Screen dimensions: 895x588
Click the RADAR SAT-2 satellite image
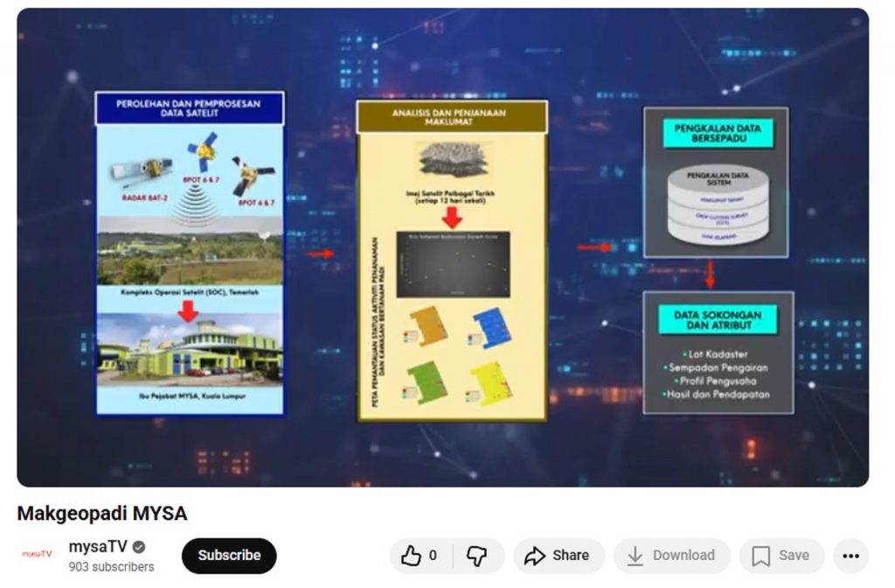tap(142, 170)
